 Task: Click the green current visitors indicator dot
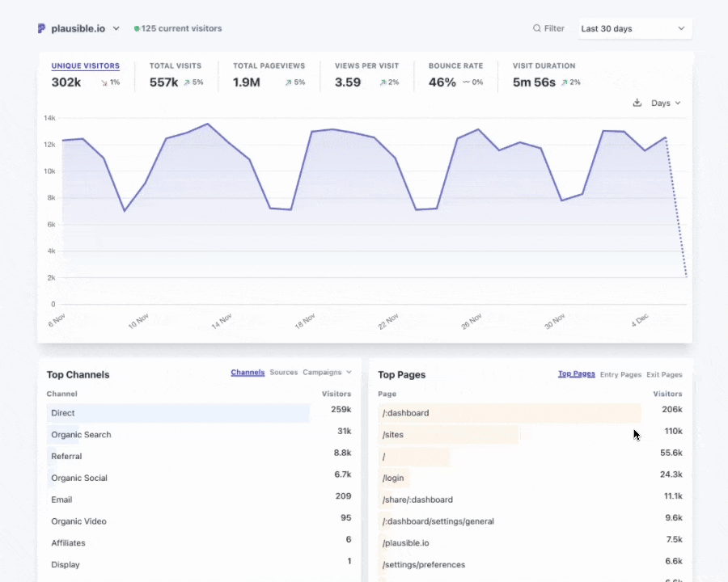(x=137, y=28)
